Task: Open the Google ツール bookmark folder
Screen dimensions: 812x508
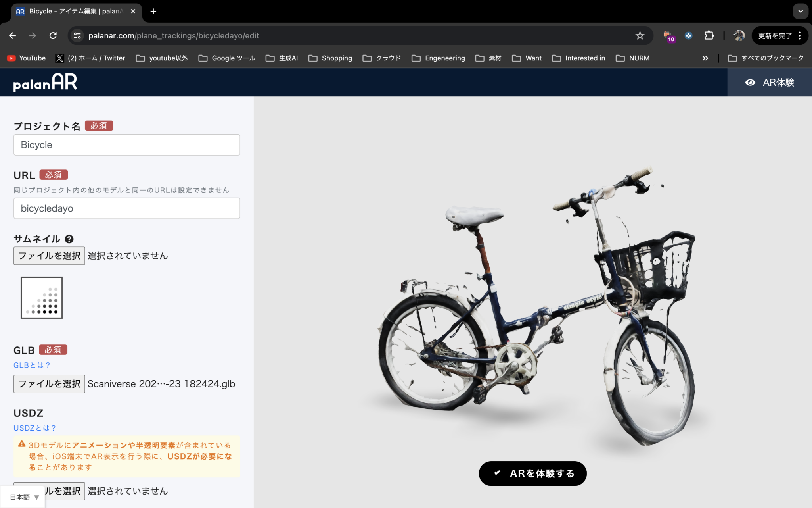Action: [x=227, y=58]
